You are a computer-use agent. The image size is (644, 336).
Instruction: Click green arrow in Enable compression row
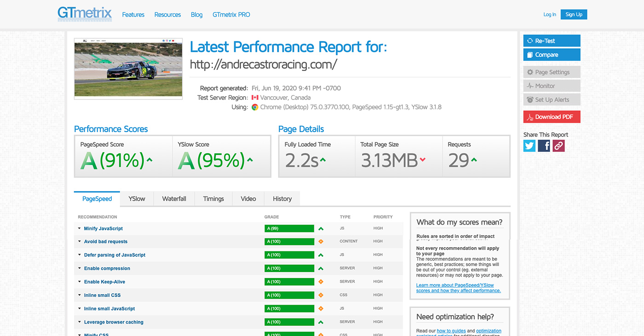point(321,268)
